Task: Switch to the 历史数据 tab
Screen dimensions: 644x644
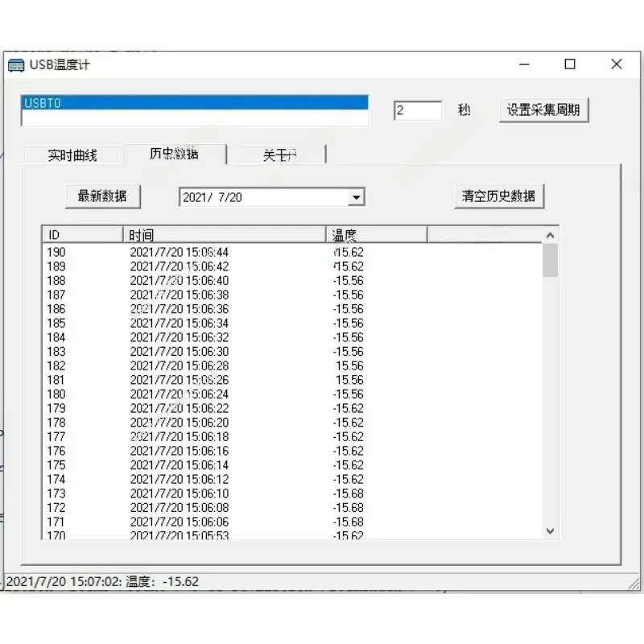Action: pyautogui.click(x=174, y=154)
